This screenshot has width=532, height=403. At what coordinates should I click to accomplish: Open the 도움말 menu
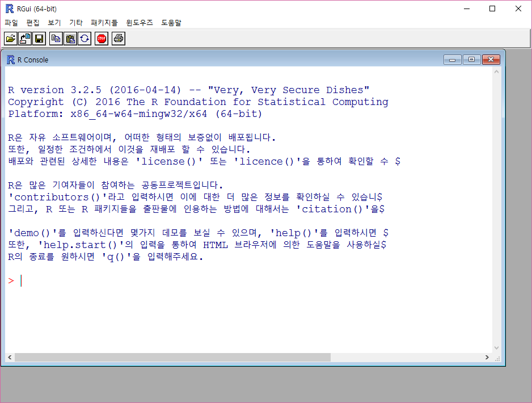click(171, 23)
